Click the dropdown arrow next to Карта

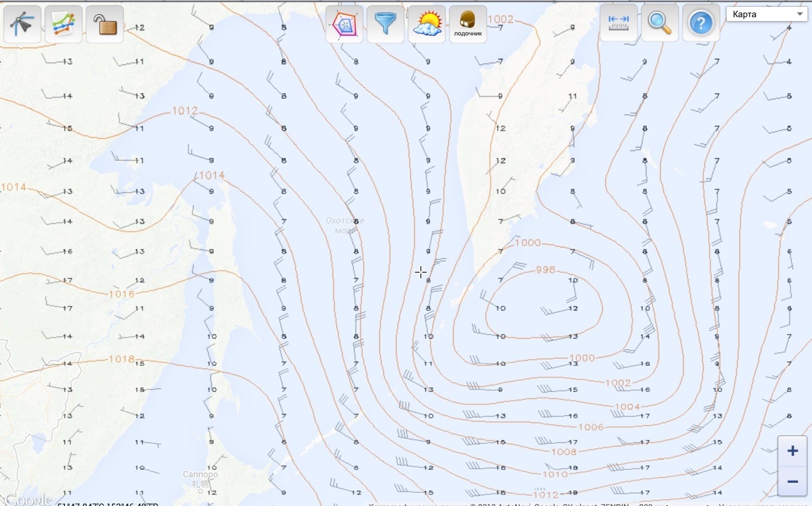(x=799, y=14)
